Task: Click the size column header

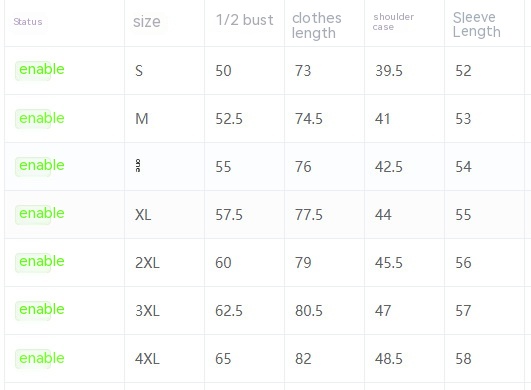Action: (x=147, y=22)
